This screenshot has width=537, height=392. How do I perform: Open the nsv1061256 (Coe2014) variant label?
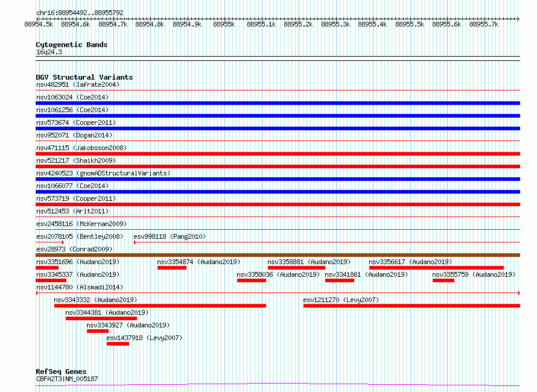point(72,110)
